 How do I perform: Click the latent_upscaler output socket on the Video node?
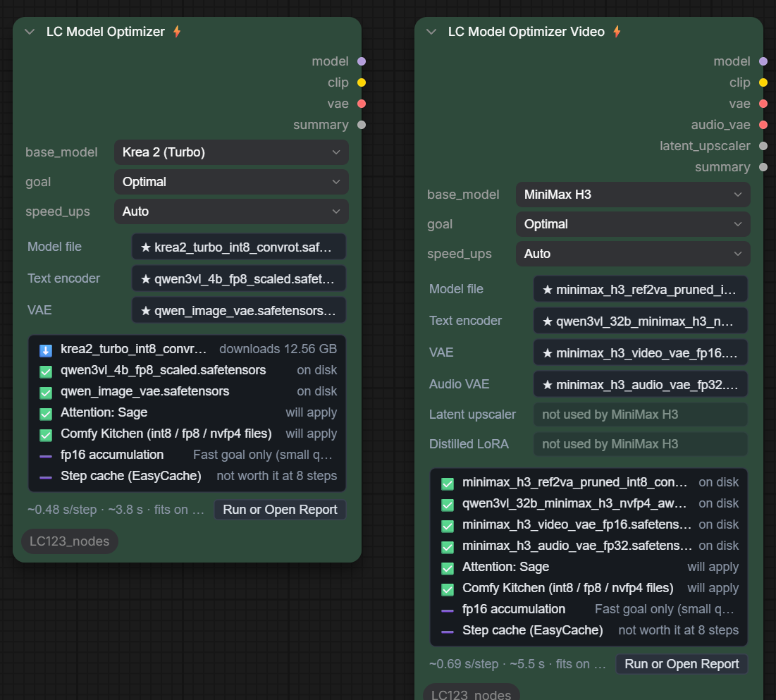click(763, 146)
